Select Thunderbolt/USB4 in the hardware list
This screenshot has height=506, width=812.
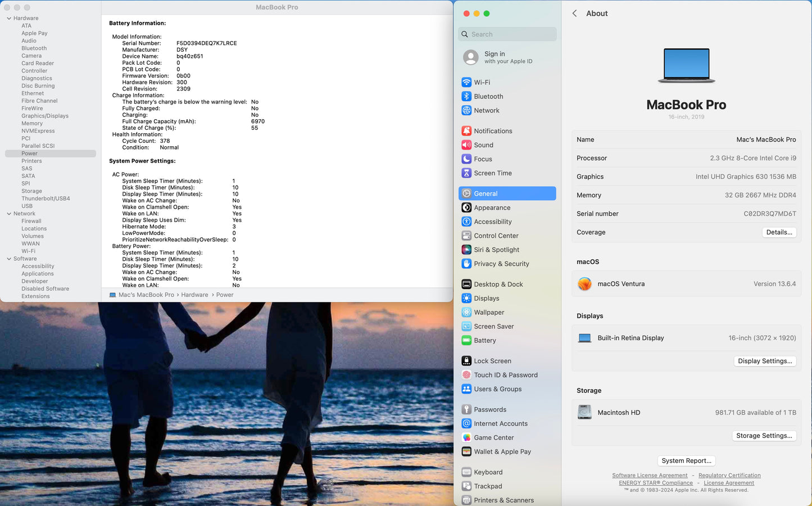46,198
